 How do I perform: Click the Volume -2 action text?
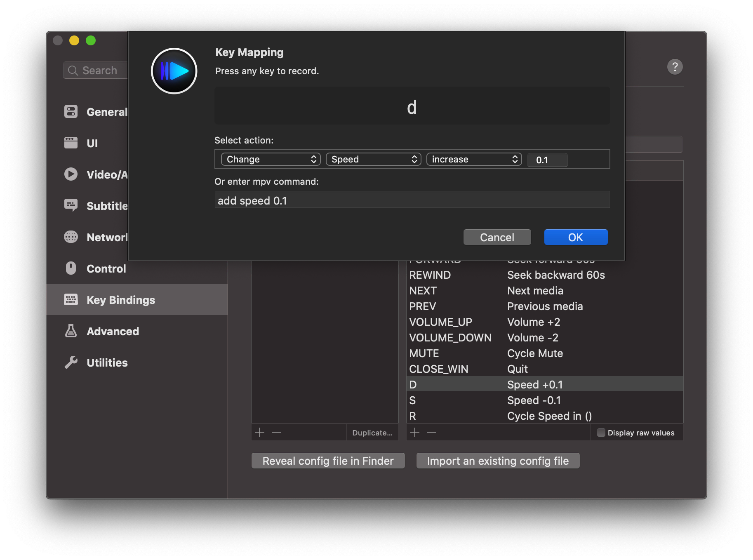(532, 338)
